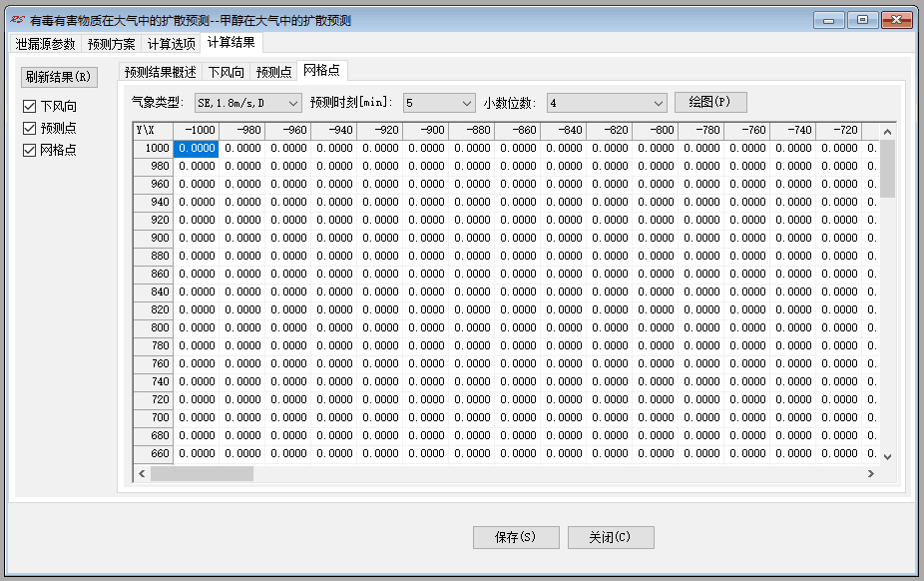
Task: Toggle the 下风向 checkbox
Action: coord(30,106)
